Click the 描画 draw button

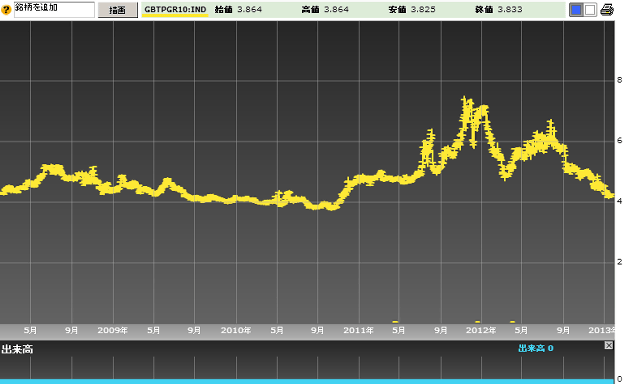(x=117, y=10)
